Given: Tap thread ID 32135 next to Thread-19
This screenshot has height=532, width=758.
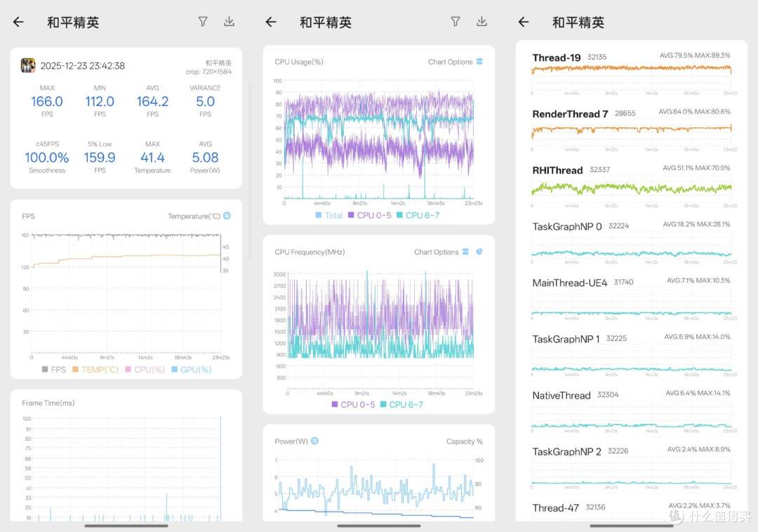Looking at the screenshot, I should pos(597,57).
